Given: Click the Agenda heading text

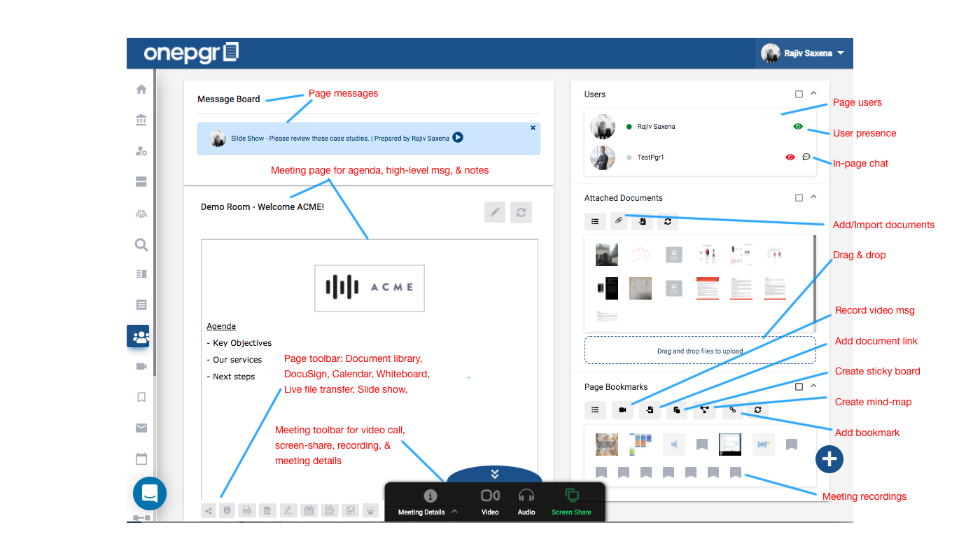Looking at the screenshot, I should 221,326.
